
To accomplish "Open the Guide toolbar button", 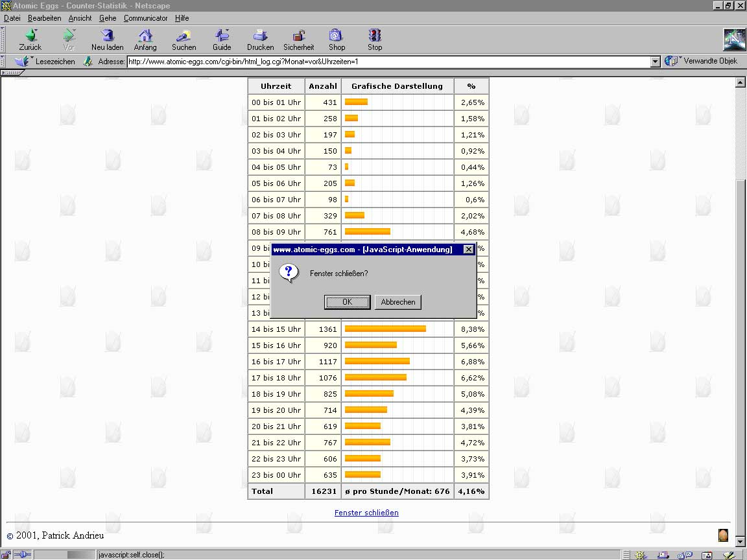I will pyautogui.click(x=222, y=36).
